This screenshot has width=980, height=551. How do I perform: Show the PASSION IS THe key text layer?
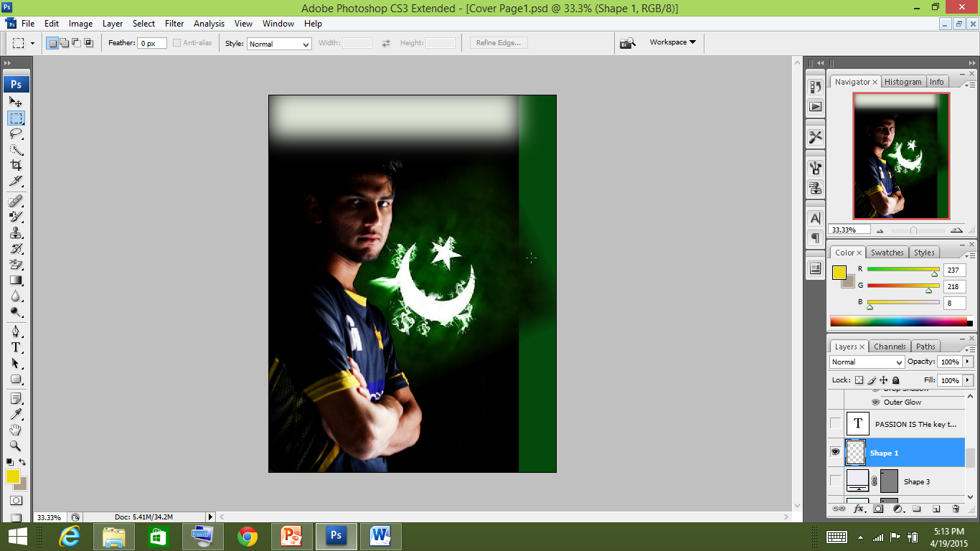click(x=835, y=423)
